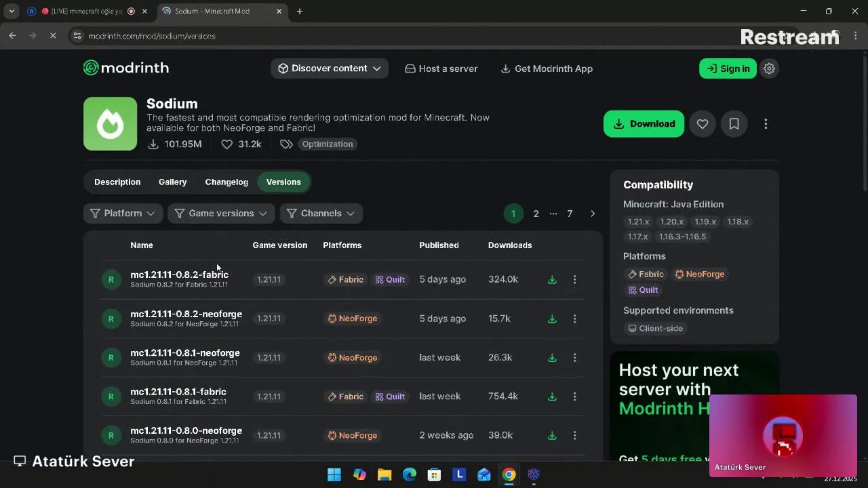Screen dimensions: 868x488
Task: Click the release R badge of mc1.21.11-0.8.2-fabric
Action: pos(111,279)
